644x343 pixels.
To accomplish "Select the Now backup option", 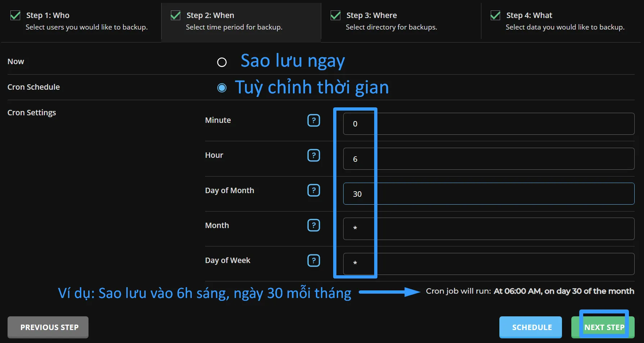I will pos(222,62).
